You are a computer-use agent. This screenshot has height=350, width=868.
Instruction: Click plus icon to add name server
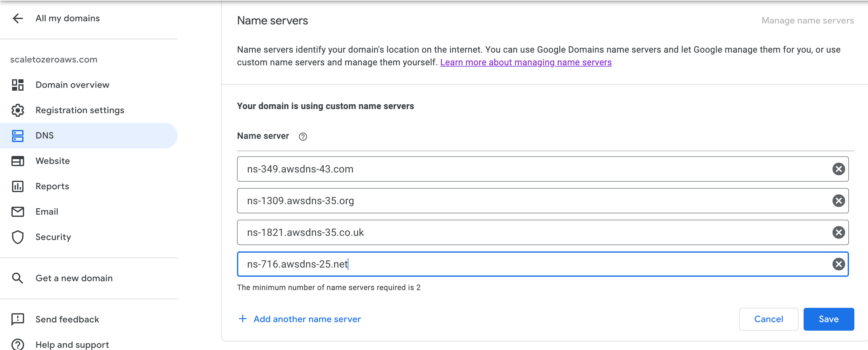243,319
